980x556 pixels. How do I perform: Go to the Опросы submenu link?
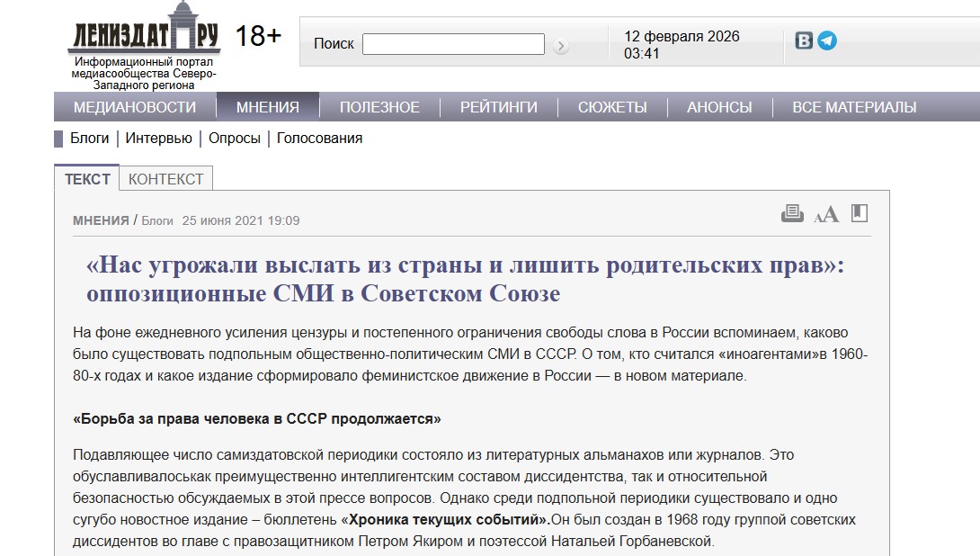(235, 139)
